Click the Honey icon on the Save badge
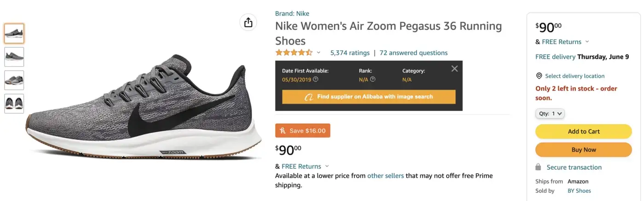Viewport: 644px width, 201px height. [282, 131]
